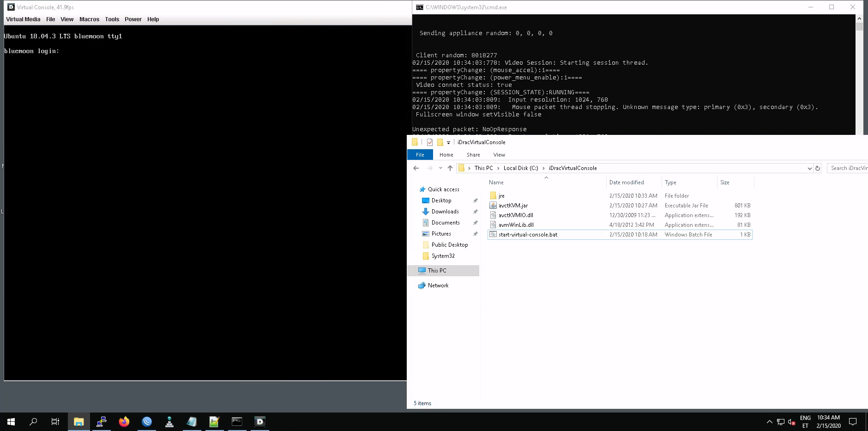Click the New folder quick access icon
Screen dimensions: 868x431
(x=440, y=142)
